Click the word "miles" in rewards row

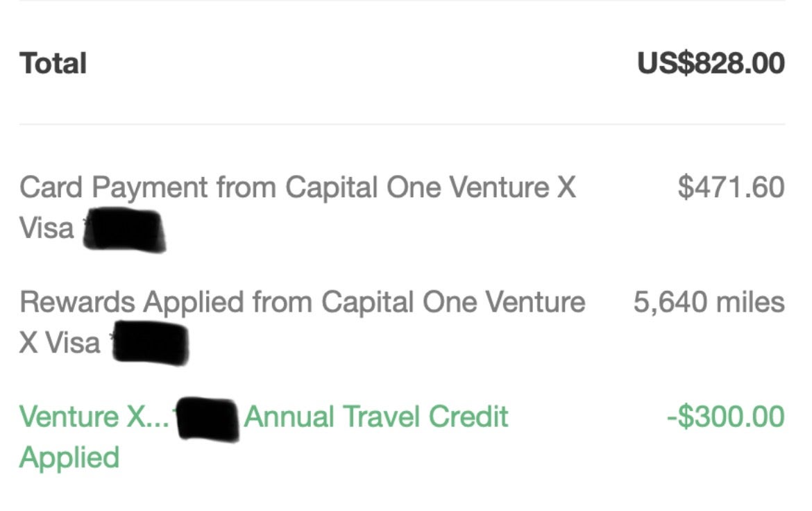(x=752, y=302)
